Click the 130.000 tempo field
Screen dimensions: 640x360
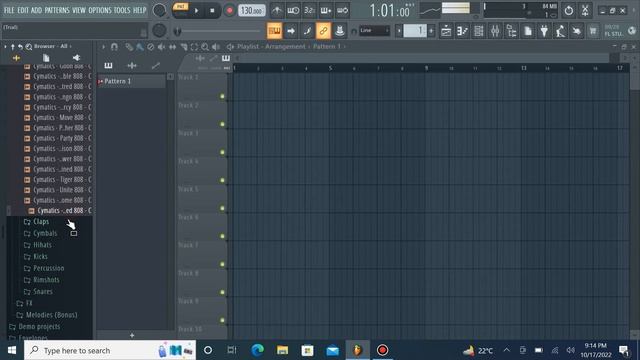point(251,11)
